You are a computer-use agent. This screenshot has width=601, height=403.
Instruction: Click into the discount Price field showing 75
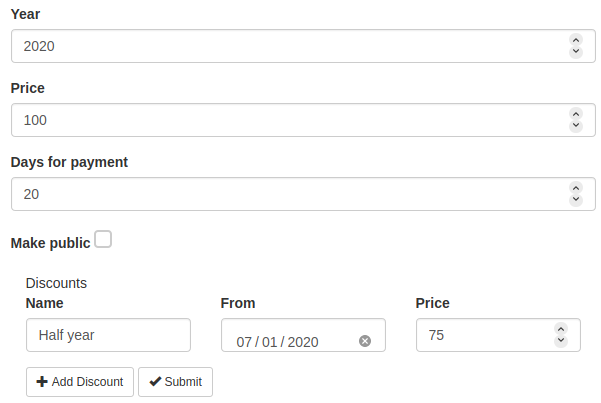coord(480,336)
